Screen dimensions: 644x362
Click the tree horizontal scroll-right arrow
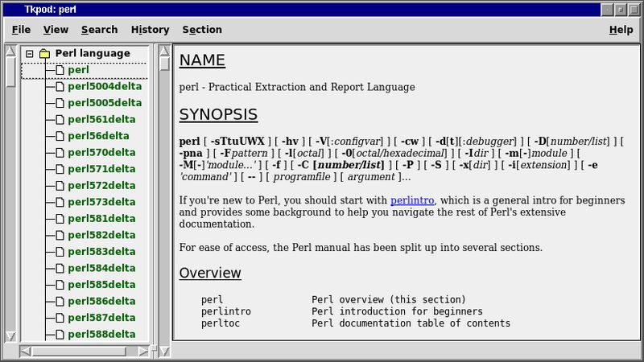point(142,352)
